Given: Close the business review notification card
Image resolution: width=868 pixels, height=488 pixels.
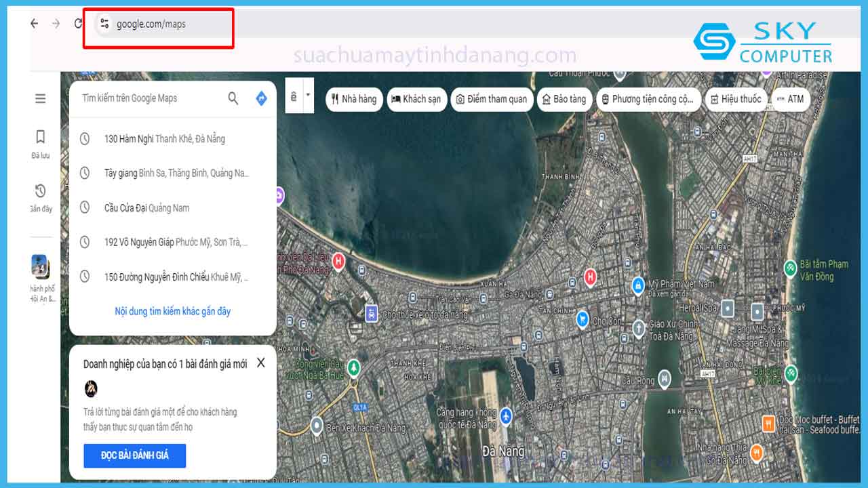Looking at the screenshot, I should (261, 363).
